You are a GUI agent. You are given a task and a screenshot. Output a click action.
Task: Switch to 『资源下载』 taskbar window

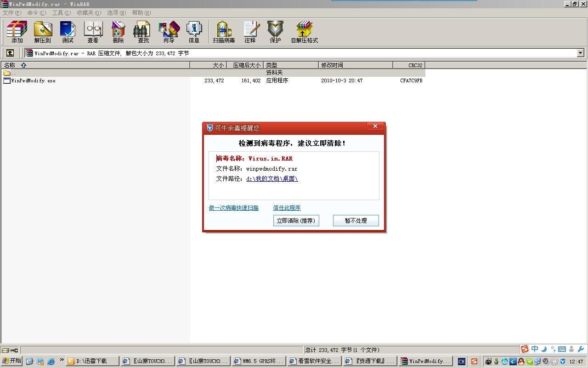coord(370,362)
